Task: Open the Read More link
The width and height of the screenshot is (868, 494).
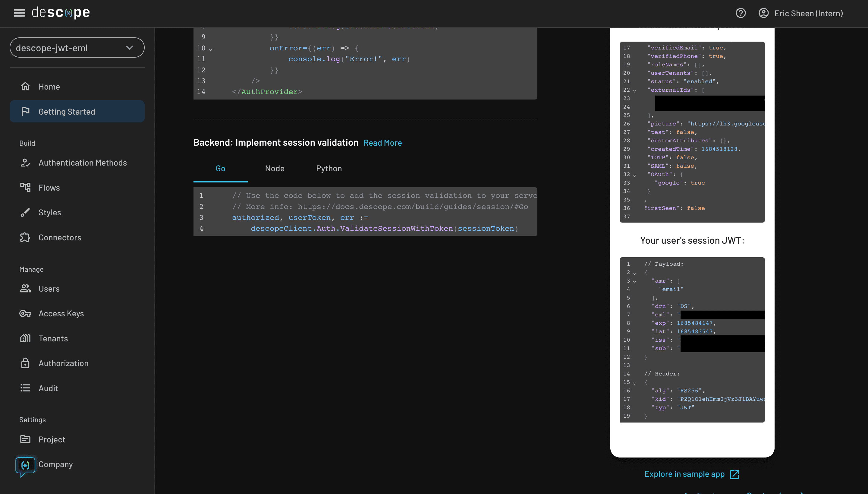Action: (x=383, y=142)
